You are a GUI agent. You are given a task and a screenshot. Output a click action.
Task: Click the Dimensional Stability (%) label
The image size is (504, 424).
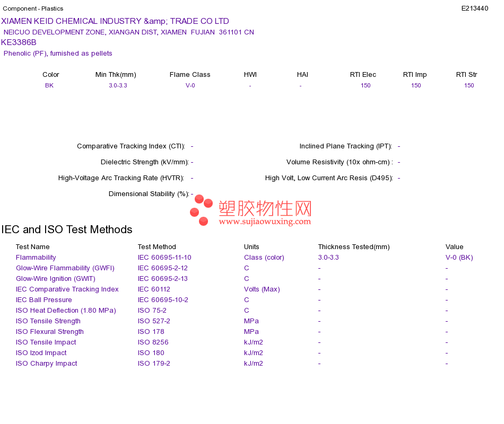pyautogui.click(x=149, y=193)
